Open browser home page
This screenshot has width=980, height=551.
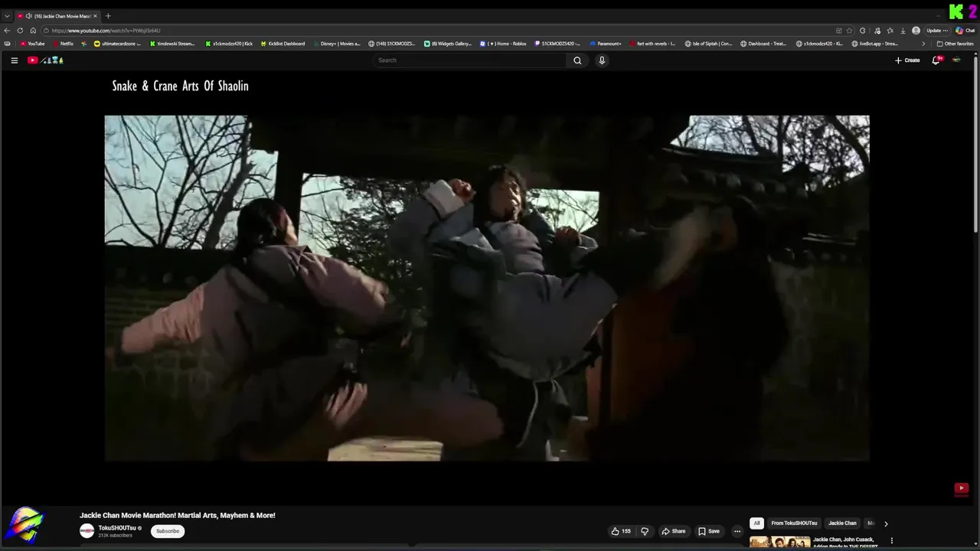(33, 31)
